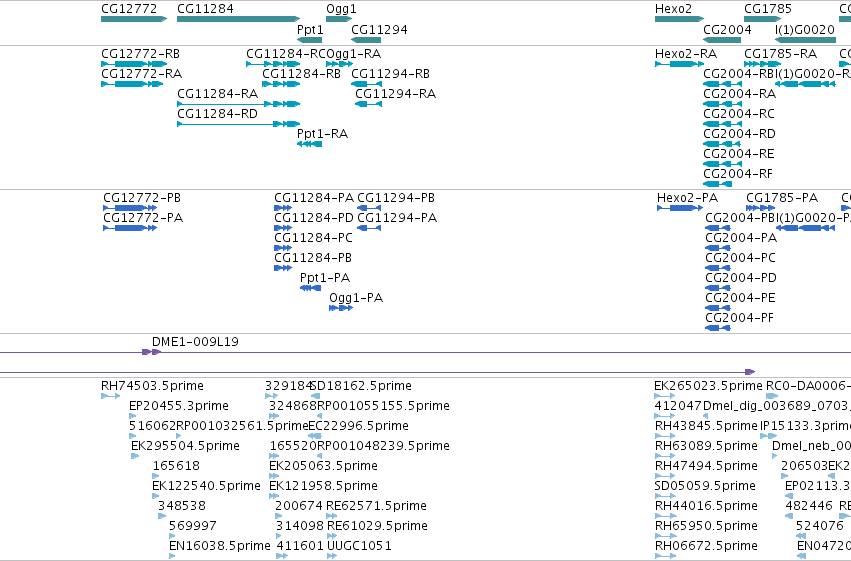Select the EK205063.5prime EST
The image size is (851, 561).
274,477
